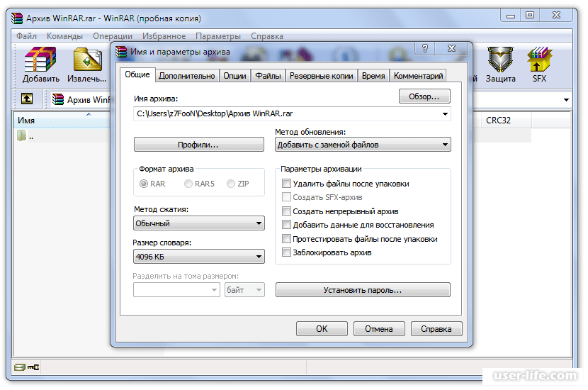Image resolution: width=588 pixels, height=390 pixels.
Task: Enable Удалить файлы после упаковки checkbox
Action: [286, 184]
